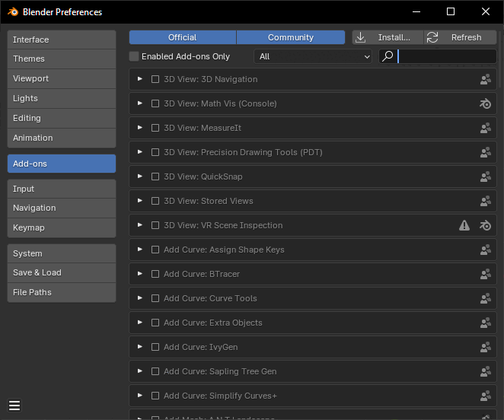Enable the BTracer add-on checkbox

point(155,274)
